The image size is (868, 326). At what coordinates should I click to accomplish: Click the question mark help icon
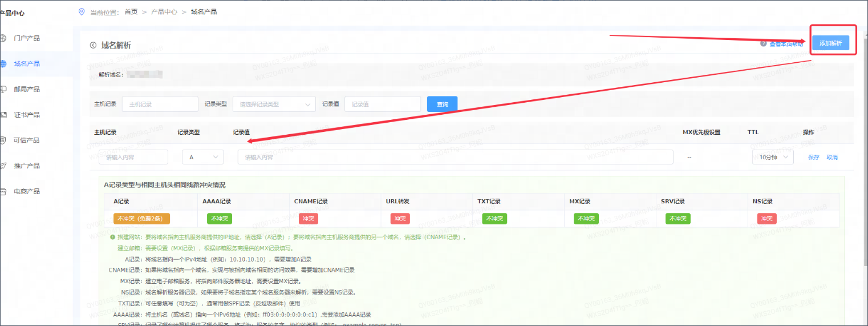pyautogui.click(x=763, y=43)
